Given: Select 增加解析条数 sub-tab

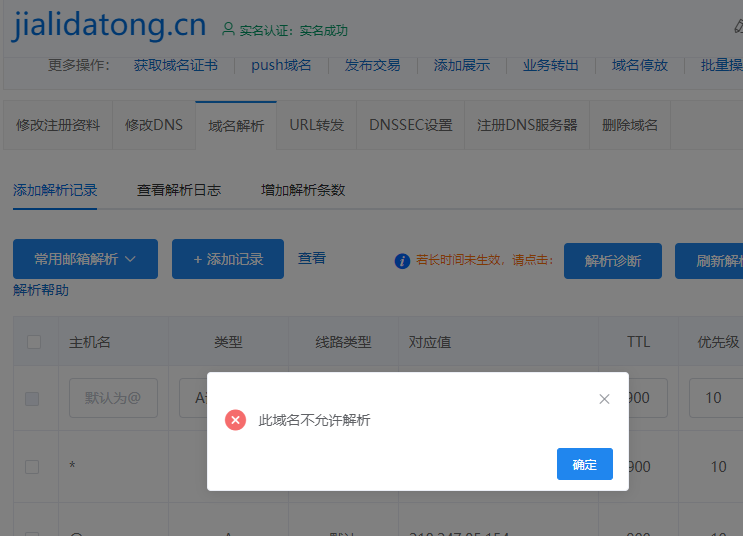Looking at the screenshot, I should (x=303, y=191).
